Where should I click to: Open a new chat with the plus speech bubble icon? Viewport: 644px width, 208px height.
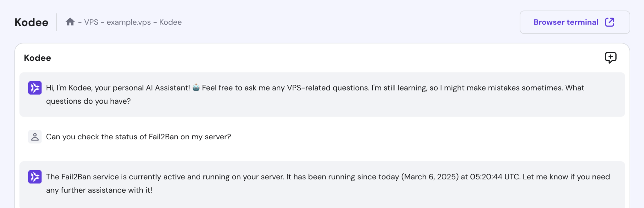tap(610, 58)
